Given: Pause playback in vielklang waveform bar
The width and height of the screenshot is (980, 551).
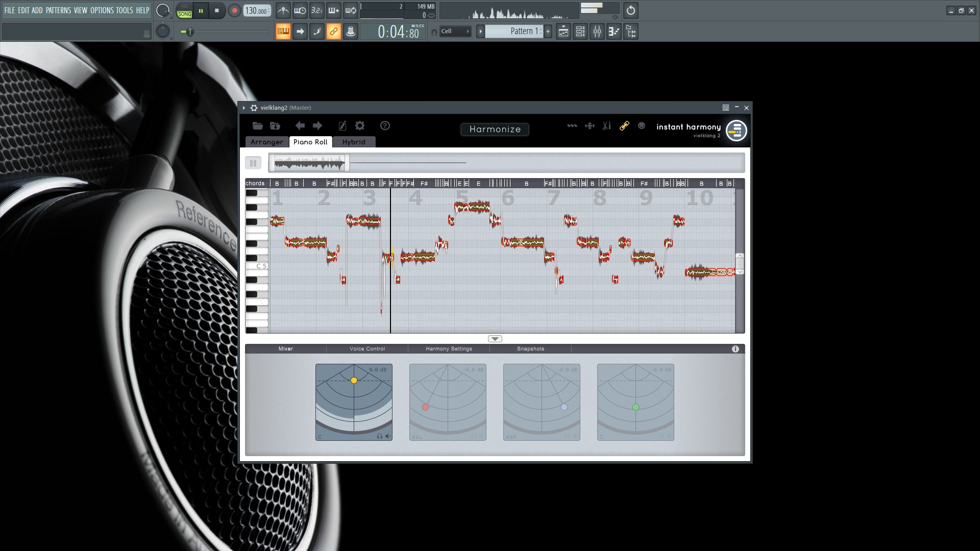Looking at the screenshot, I should coord(253,163).
